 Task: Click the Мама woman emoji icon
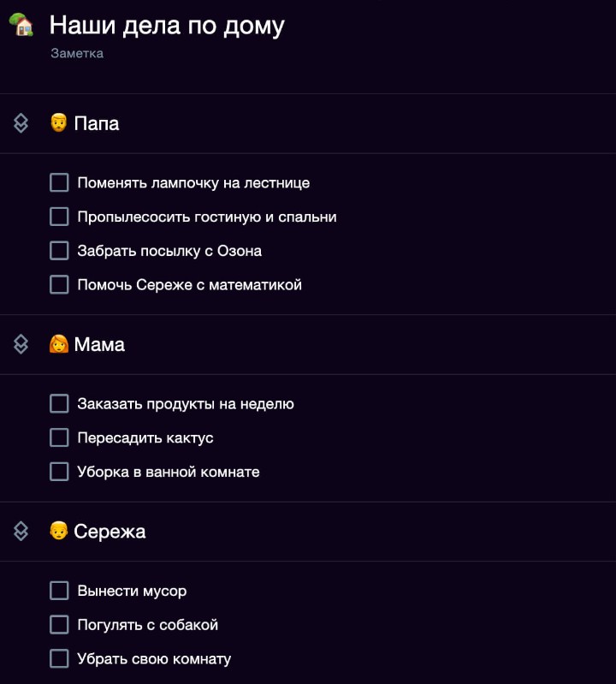[59, 344]
